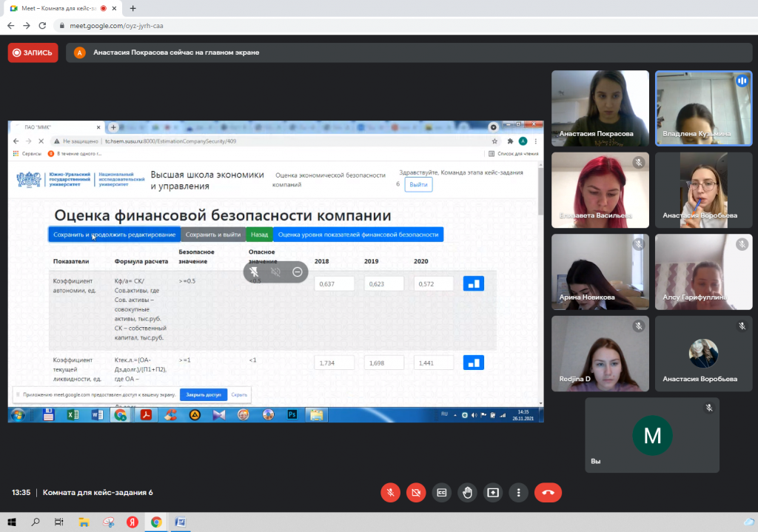Click Сохранить и выйти button

[213, 235]
